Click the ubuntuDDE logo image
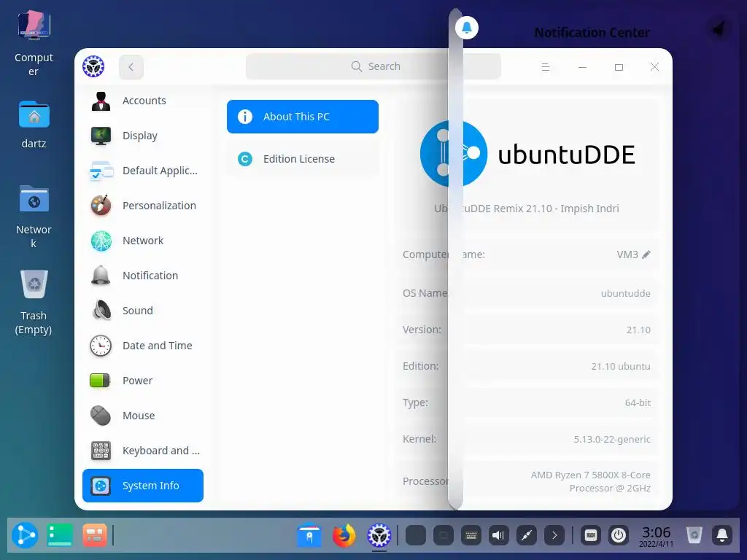This screenshot has width=747, height=560. (x=528, y=154)
